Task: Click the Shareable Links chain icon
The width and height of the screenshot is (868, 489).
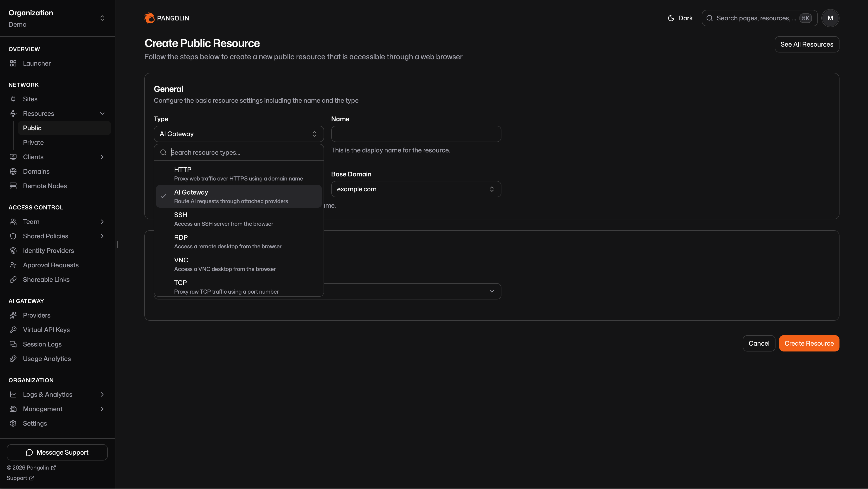Action: (13, 280)
